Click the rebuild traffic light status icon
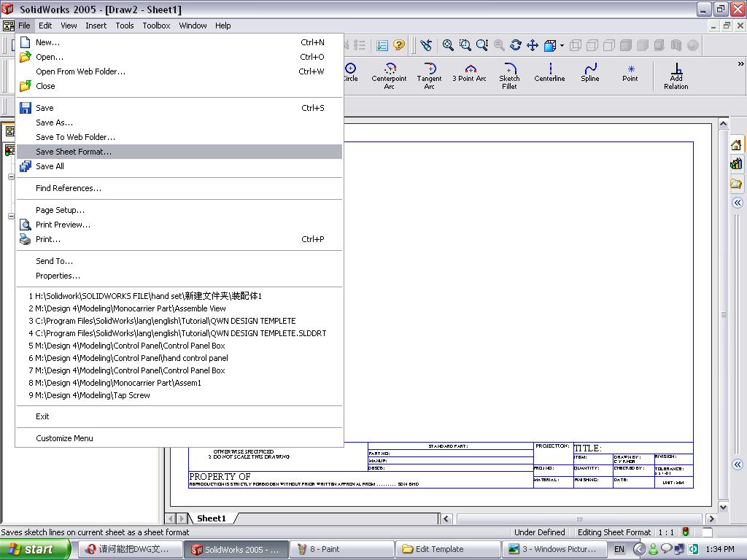 pyautogui.click(x=686, y=532)
